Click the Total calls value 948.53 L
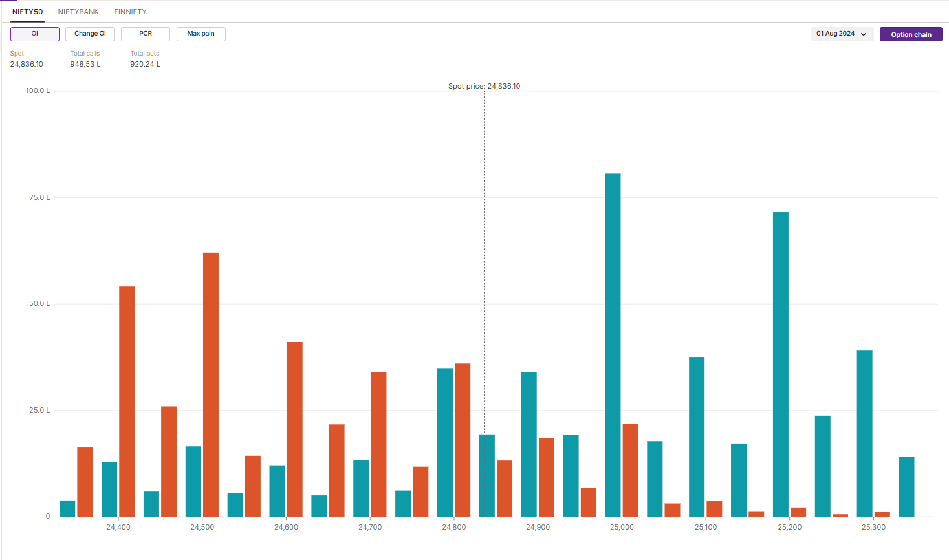 (85, 64)
